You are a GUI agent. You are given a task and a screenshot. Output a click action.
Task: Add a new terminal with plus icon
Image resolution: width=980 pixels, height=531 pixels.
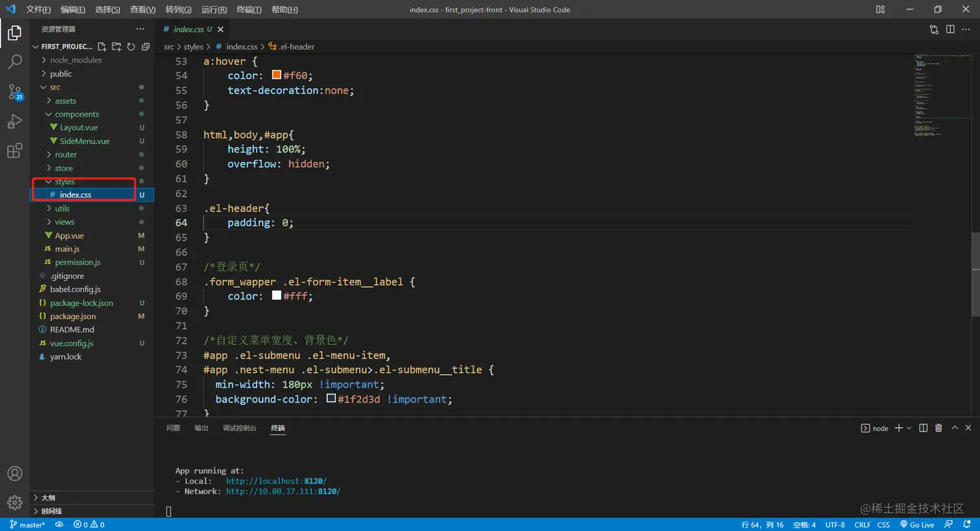(x=899, y=428)
